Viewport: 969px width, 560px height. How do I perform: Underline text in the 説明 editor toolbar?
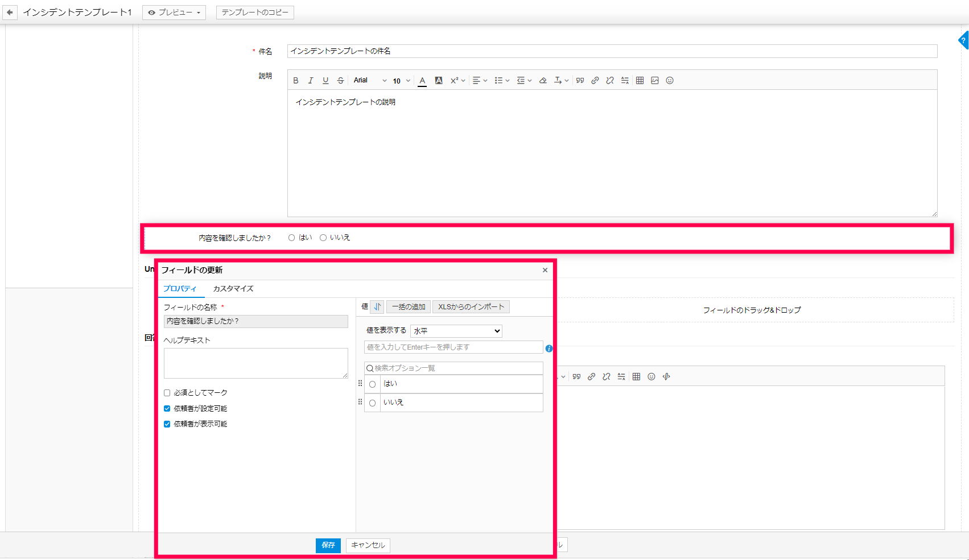point(325,81)
